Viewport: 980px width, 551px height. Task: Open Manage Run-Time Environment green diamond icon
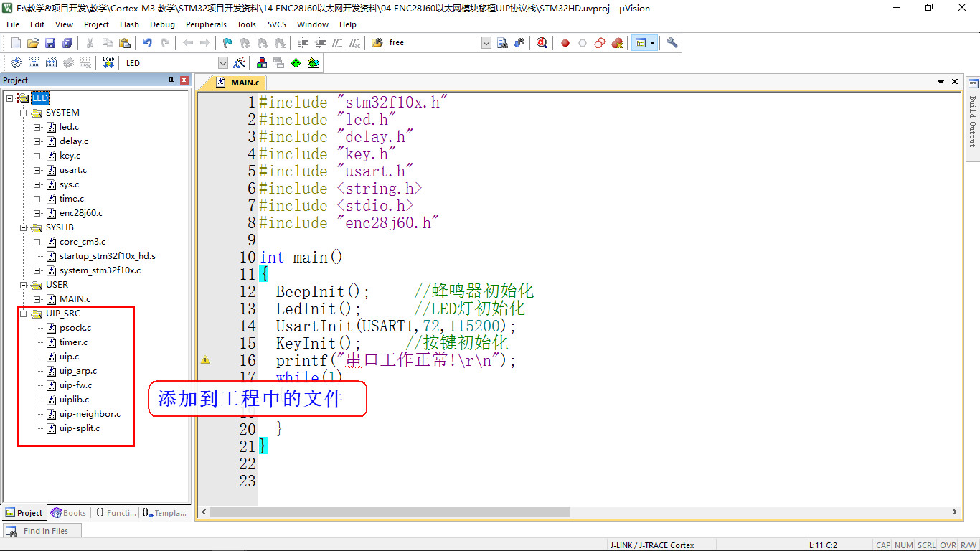point(296,63)
